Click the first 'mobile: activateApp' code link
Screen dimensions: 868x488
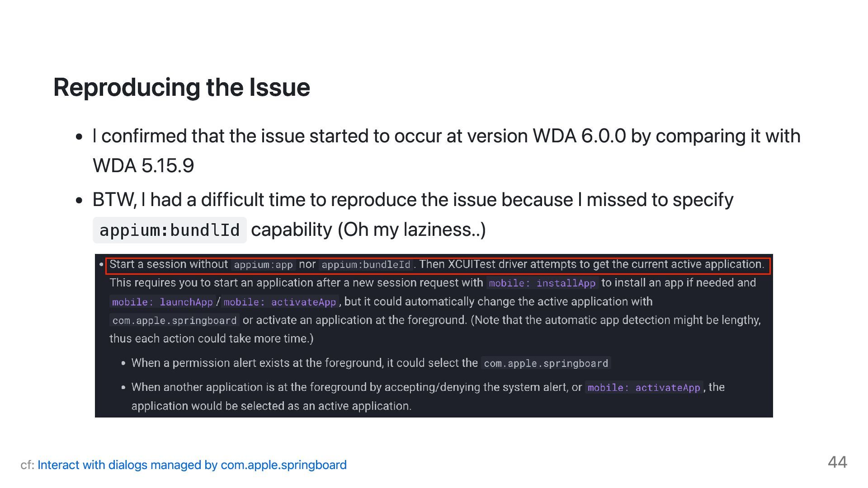pyautogui.click(x=280, y=302)
